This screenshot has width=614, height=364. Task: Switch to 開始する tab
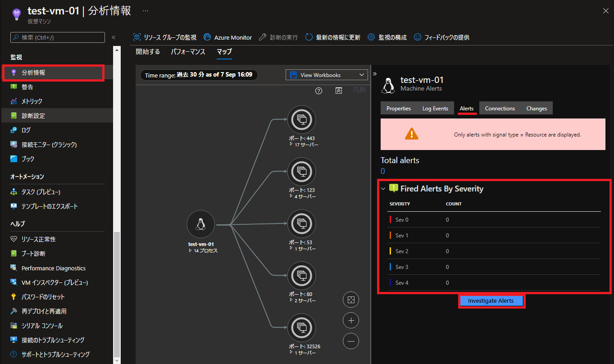point(148,52)
